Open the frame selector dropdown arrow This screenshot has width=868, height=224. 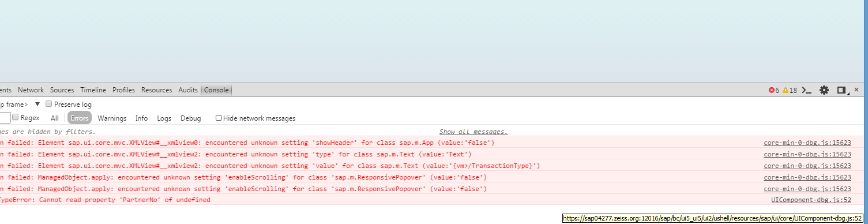[x=37, y=104]
